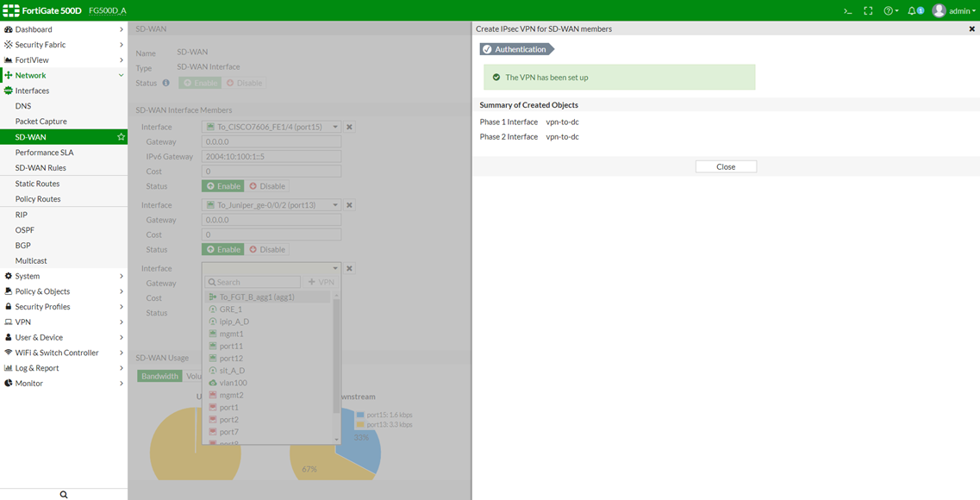This screenshot has width=980, height=500.
Task: Open the port15 interface dropdown
Action: coord(272,127)
